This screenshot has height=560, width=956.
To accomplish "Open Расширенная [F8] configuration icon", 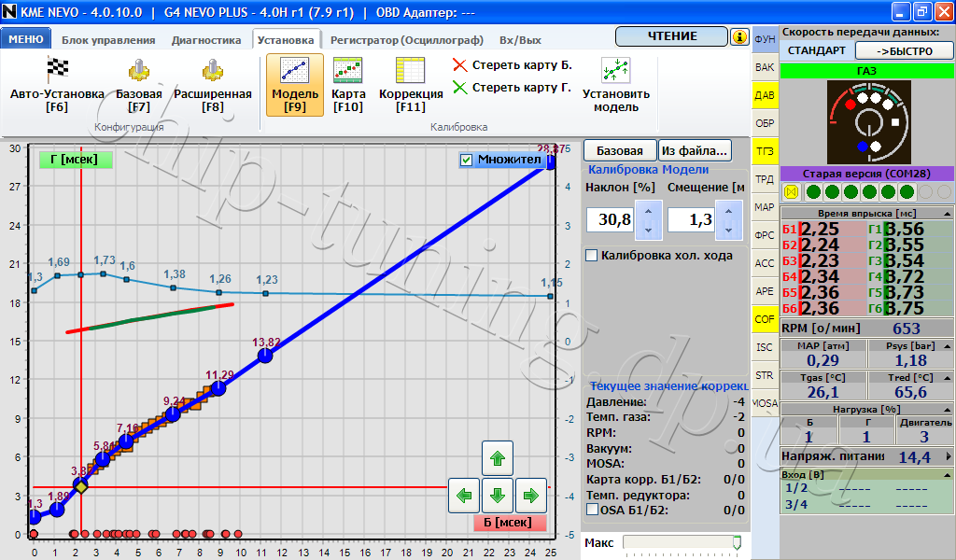I will click(212, 70).
